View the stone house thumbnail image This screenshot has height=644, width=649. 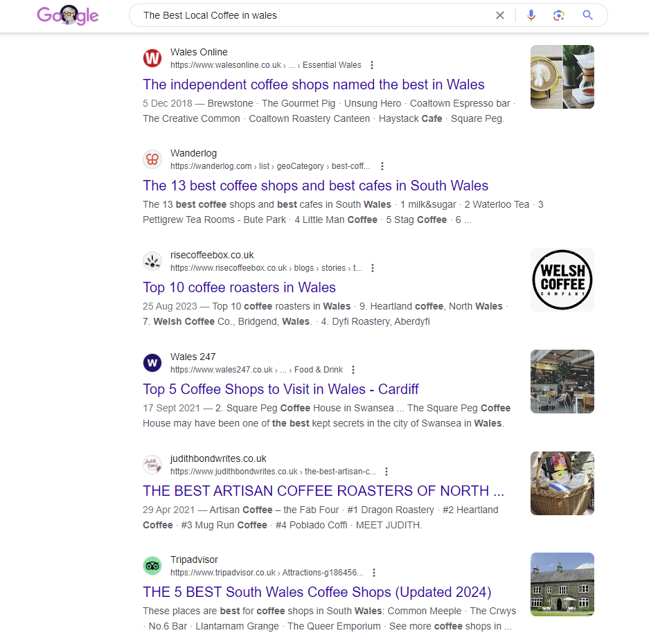562,584
